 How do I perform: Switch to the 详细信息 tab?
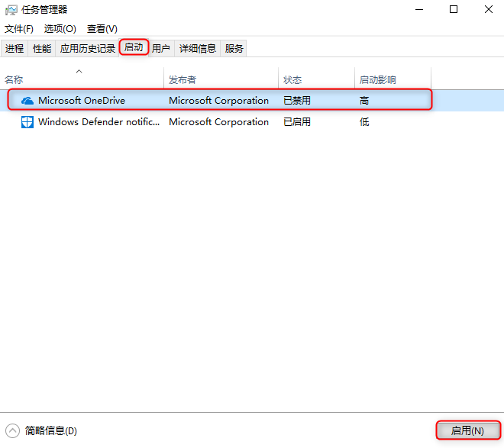[x=197, y=49]
